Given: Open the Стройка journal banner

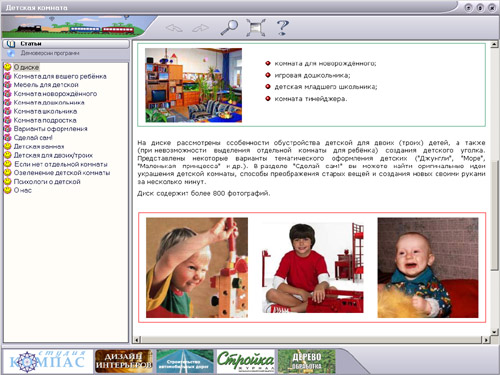Looking at the screenshot, I should tap(246, 361).
